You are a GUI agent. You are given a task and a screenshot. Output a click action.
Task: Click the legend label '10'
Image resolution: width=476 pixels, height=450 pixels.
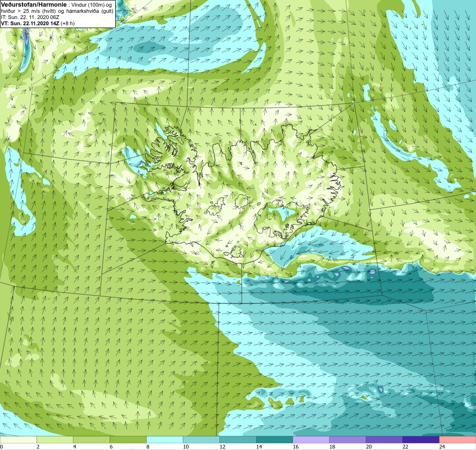coord(186,447)
